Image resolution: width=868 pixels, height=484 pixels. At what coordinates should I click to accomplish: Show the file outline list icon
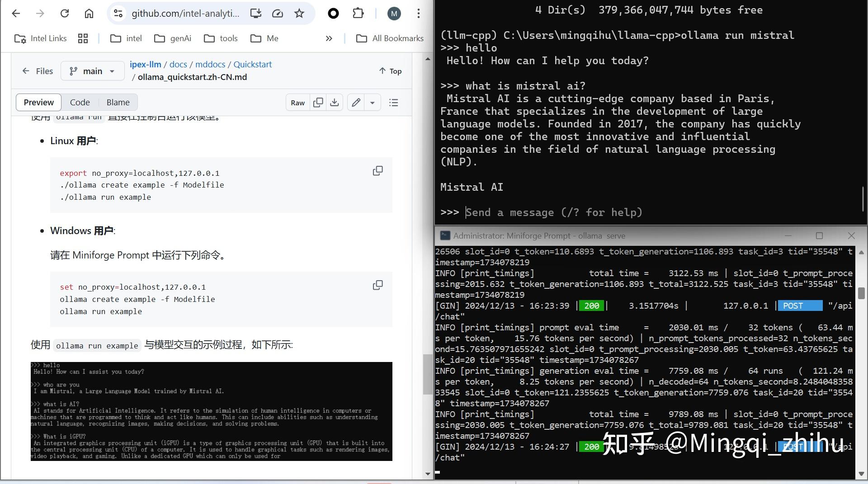[x=394, y=103]
